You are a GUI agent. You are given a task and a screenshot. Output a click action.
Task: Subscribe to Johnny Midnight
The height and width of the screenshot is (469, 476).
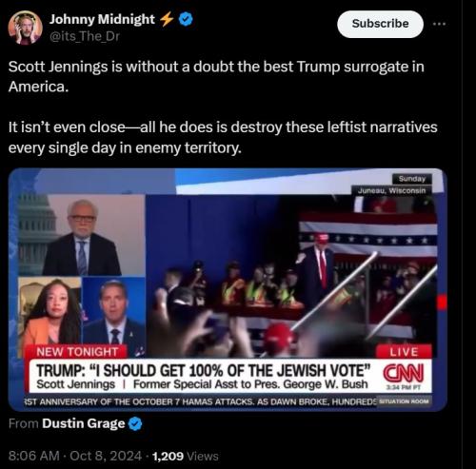[x=380, y=24]
